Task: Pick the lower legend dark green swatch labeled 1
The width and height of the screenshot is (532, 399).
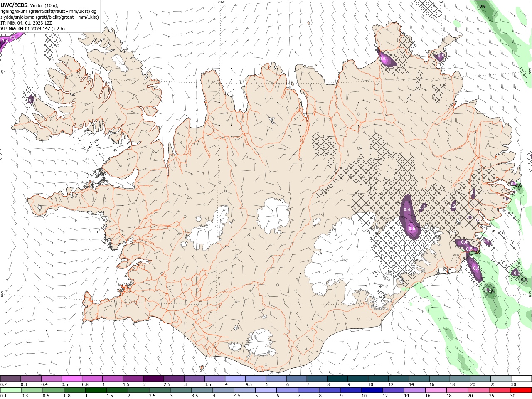Action: [96, 390]
